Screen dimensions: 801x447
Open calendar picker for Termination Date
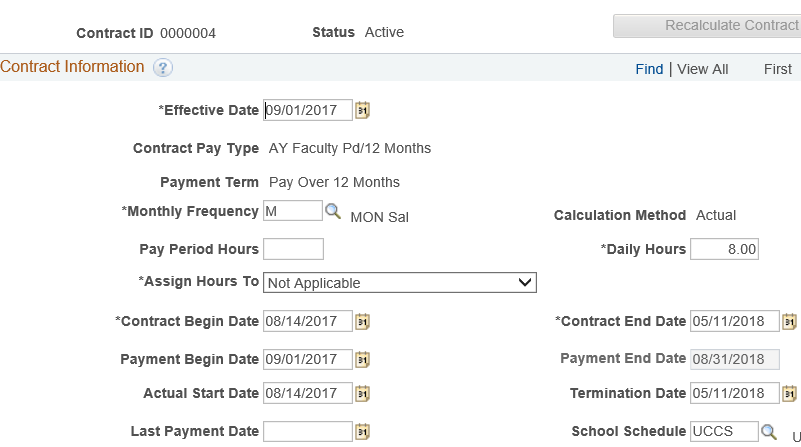tap(789, 394)
